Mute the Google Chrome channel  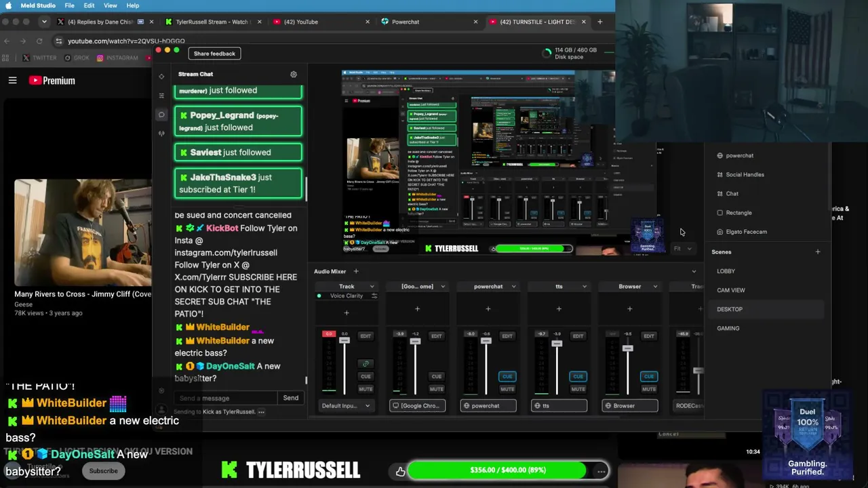pyautogui.click(x=437, y=389)
